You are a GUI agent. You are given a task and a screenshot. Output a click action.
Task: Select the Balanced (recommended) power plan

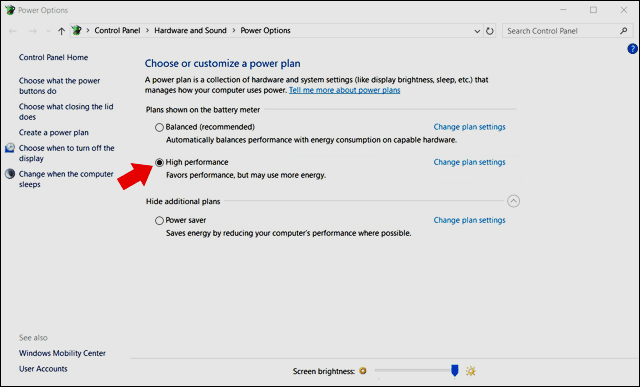pos(159,127)
